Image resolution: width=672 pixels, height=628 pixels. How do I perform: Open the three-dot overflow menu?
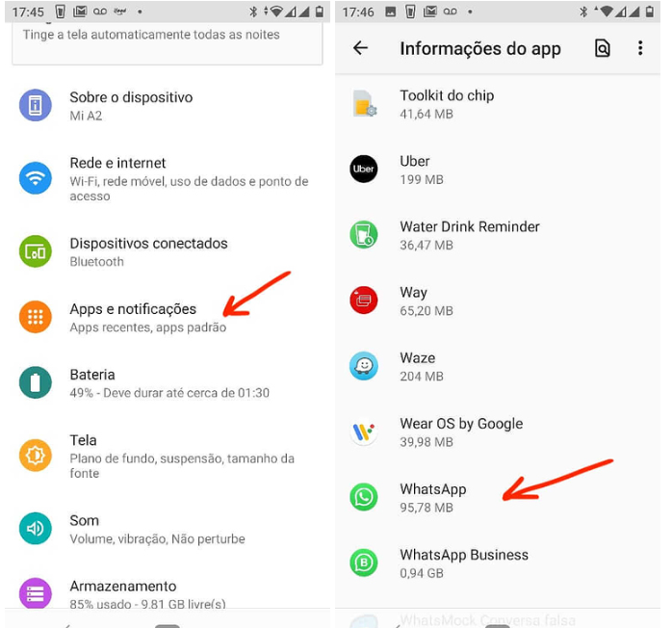pyautogui.click(x=640, y=48)
